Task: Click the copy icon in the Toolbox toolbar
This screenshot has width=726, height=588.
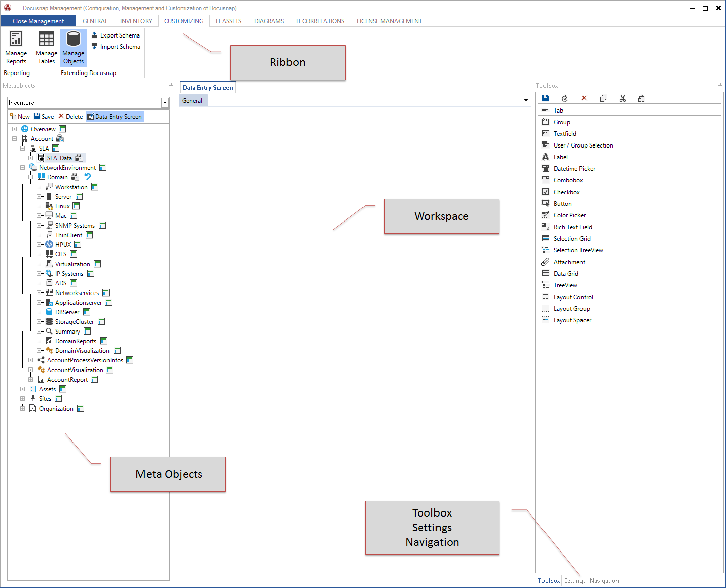Action: tap(603, 98)
